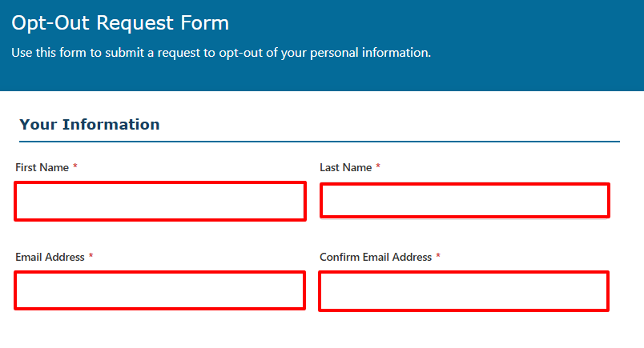This screenshot has height=348, width=644.
Task: Click the Opt-Out Request Form title
Action: click(x=120, y=23)
